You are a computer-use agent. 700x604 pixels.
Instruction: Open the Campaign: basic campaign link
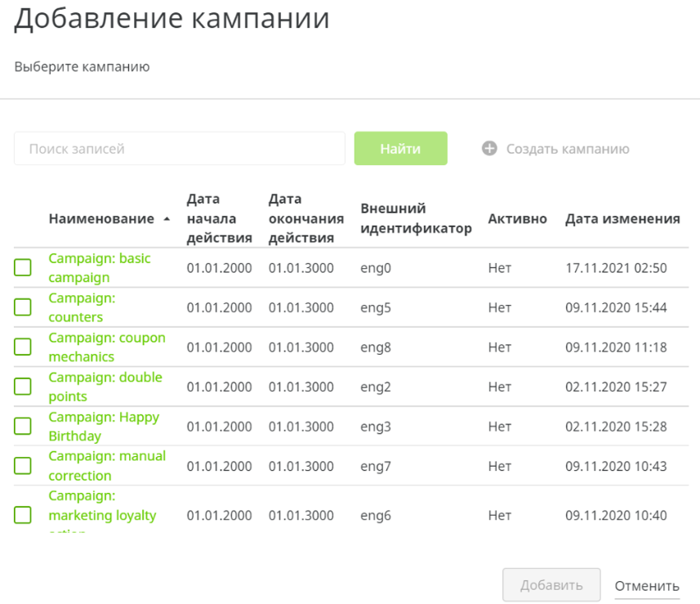(100, 267)
